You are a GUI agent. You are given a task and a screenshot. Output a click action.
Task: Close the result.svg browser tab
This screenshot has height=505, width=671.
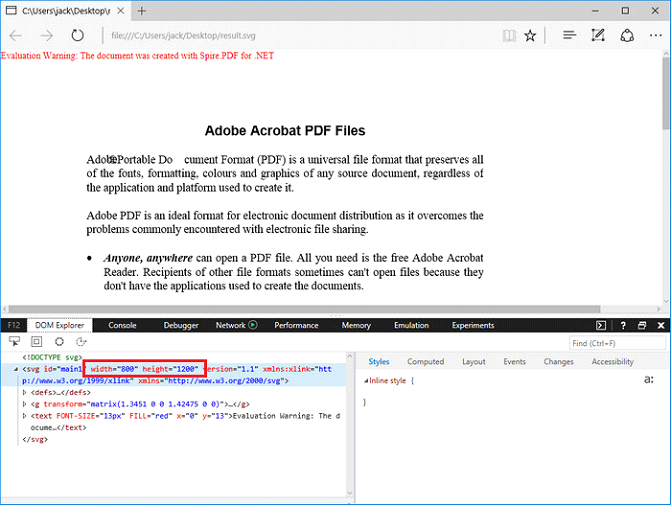pos(121,11)
